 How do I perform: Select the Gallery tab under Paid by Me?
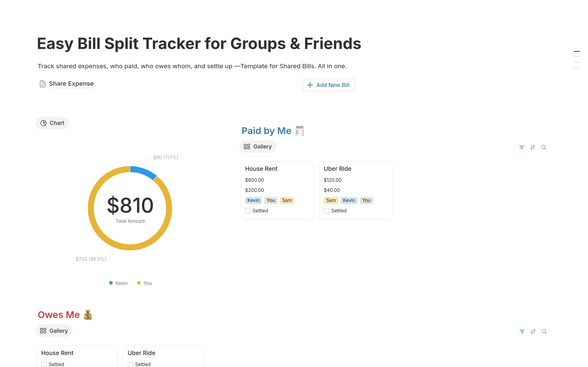258,147
